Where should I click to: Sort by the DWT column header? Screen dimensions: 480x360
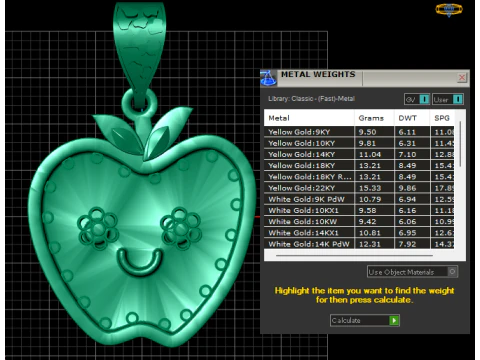pos(412,118)
